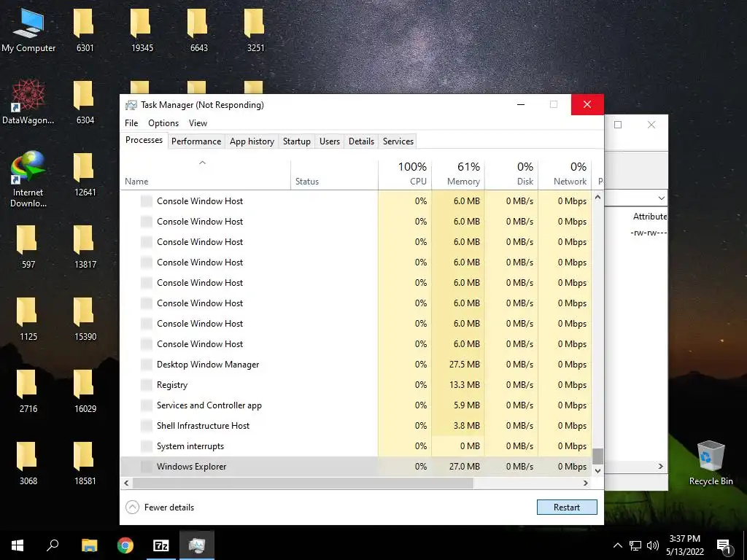Select the desktop folder named 6643
Viewport: 747px width, 560px height.
coord(198,29)
